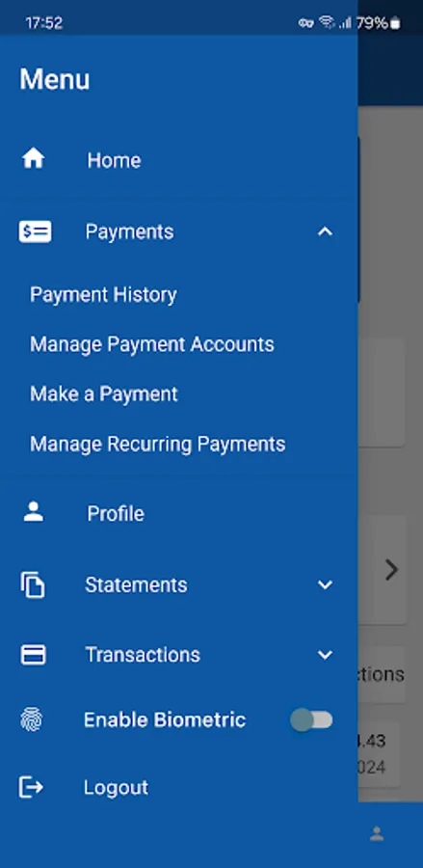Tap the Profile person icon in menu
The image size is (423, 868).
pyautogui.click(x=33, y=513)
